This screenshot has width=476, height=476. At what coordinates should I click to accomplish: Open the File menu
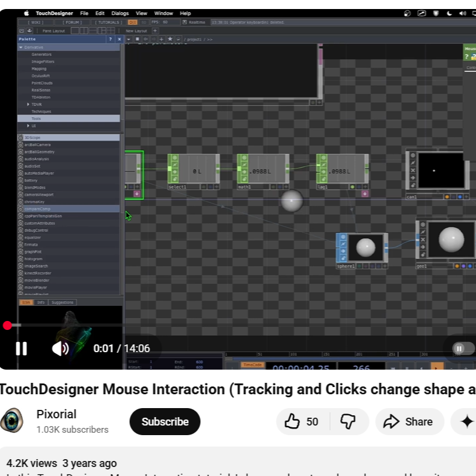coord(84,13)
